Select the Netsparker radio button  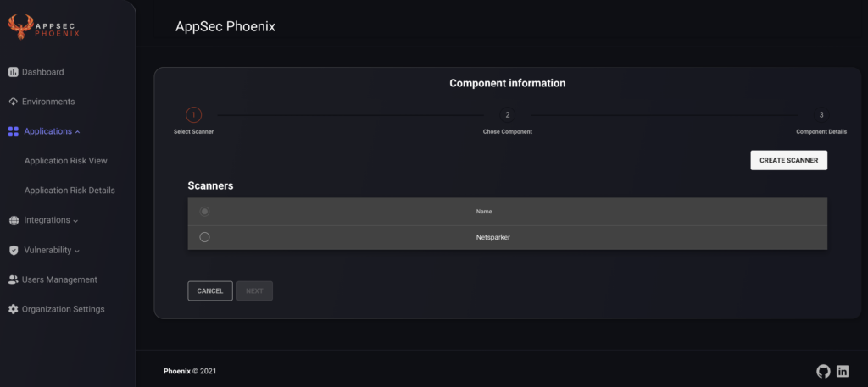pos(204,237)
